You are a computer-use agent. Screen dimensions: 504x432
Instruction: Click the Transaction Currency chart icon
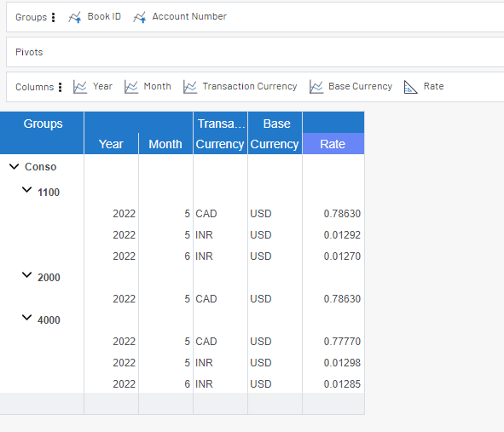[190, 87]
